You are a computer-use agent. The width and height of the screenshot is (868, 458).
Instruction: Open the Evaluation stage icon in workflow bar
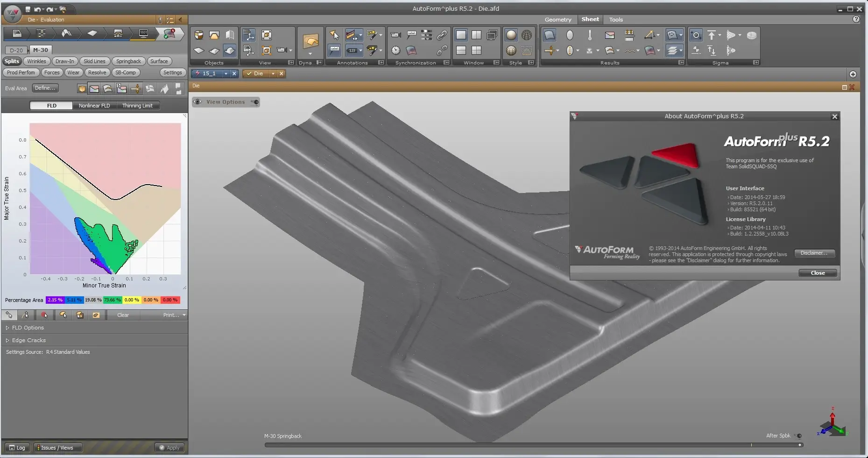pos(169,33)
